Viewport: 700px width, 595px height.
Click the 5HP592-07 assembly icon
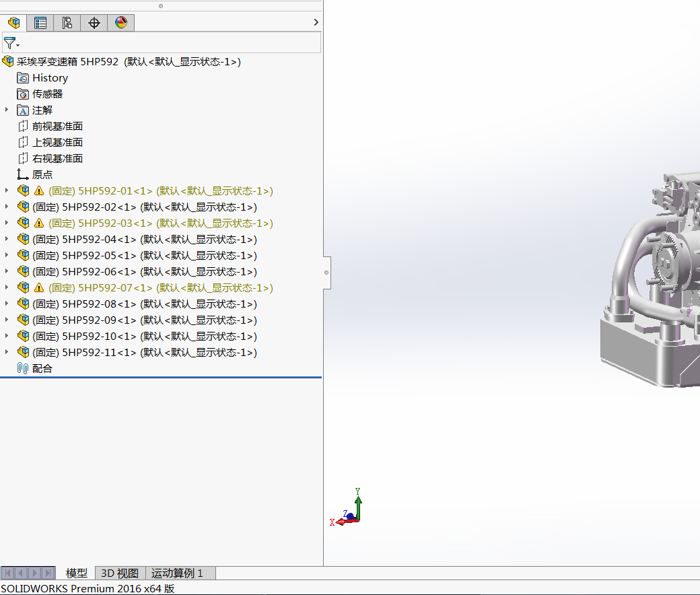(x=23, y=287)
